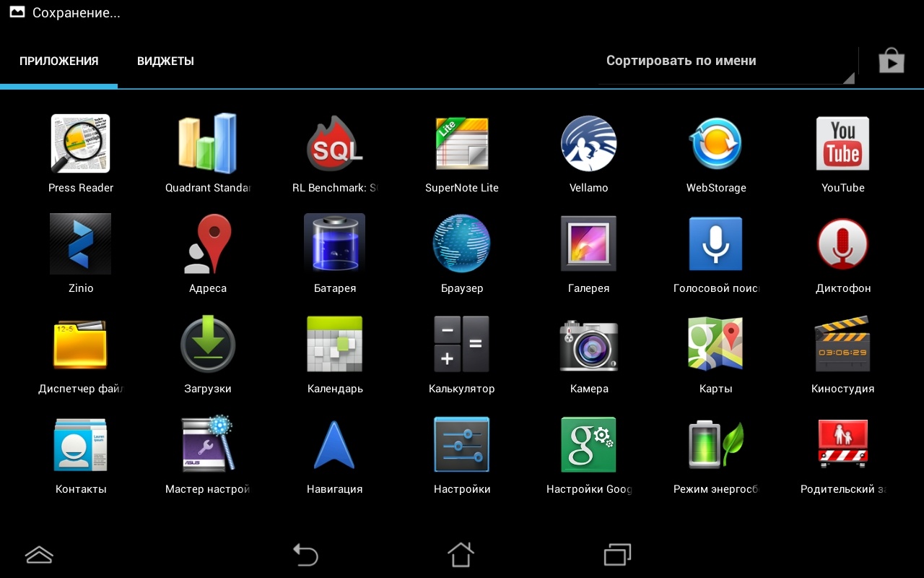Launch Quadrant Standard benchmark app
Screen dimensions: 924x578
[208, 144]
